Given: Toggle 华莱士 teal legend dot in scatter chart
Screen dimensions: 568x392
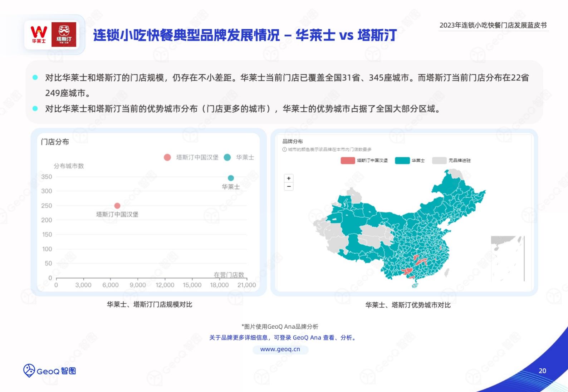Looking at the screenshot, I should (227, 157).
